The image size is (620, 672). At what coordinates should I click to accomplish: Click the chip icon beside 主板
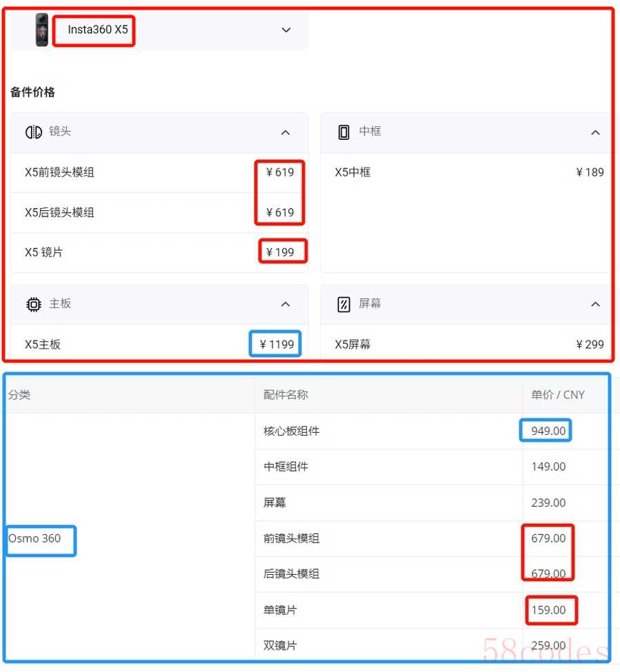(x=33, y=304)
